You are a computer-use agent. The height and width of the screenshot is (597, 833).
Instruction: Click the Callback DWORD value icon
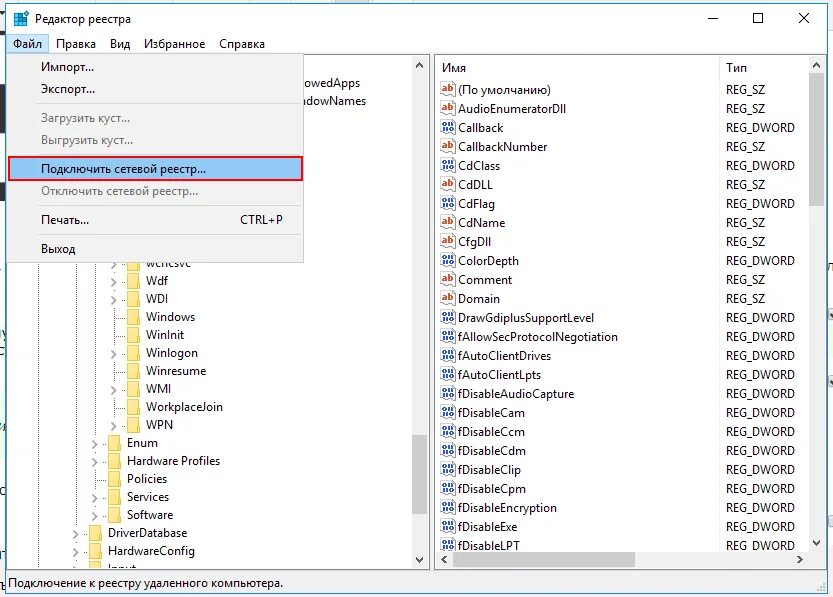[448, 127]
